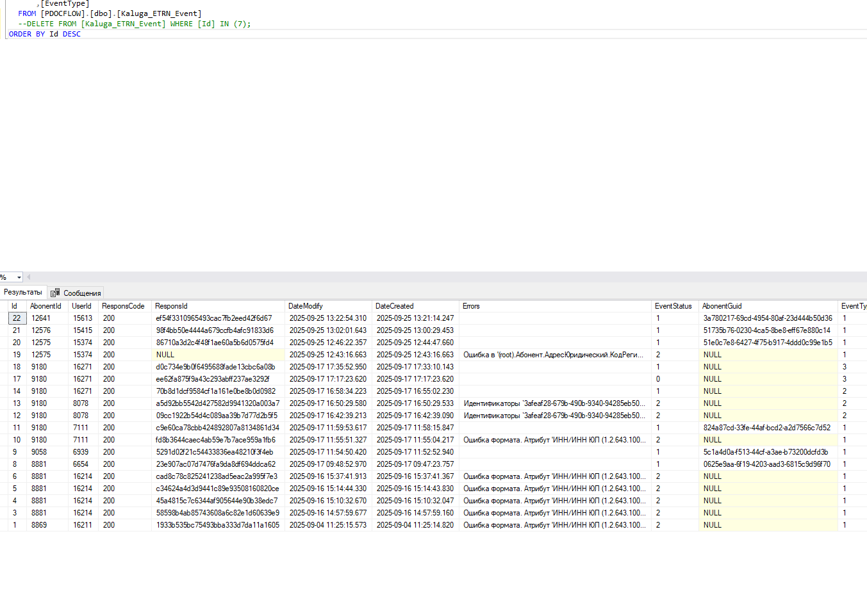Click AbonentId cell 12641
The image size is (867, 616).
click(x=47, y=318)
